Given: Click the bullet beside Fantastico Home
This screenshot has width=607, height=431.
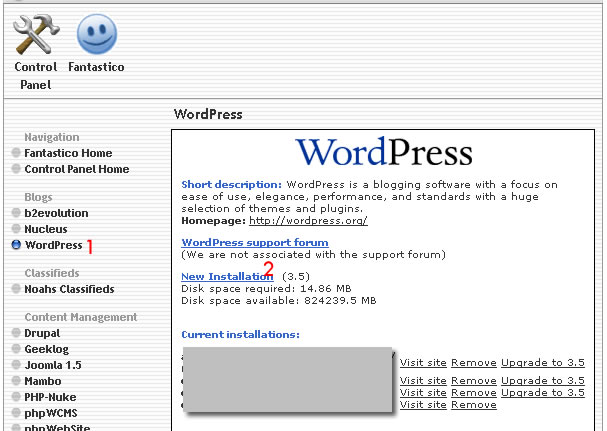Looking at the screenshot, I should click(16, 153).
